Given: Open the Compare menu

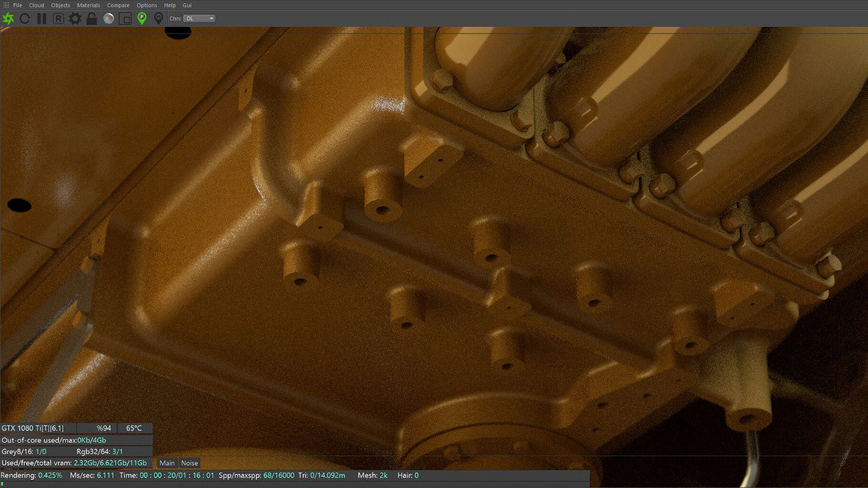Looking at the screenshot, I should pyautogui.click(x=118, y=4).
